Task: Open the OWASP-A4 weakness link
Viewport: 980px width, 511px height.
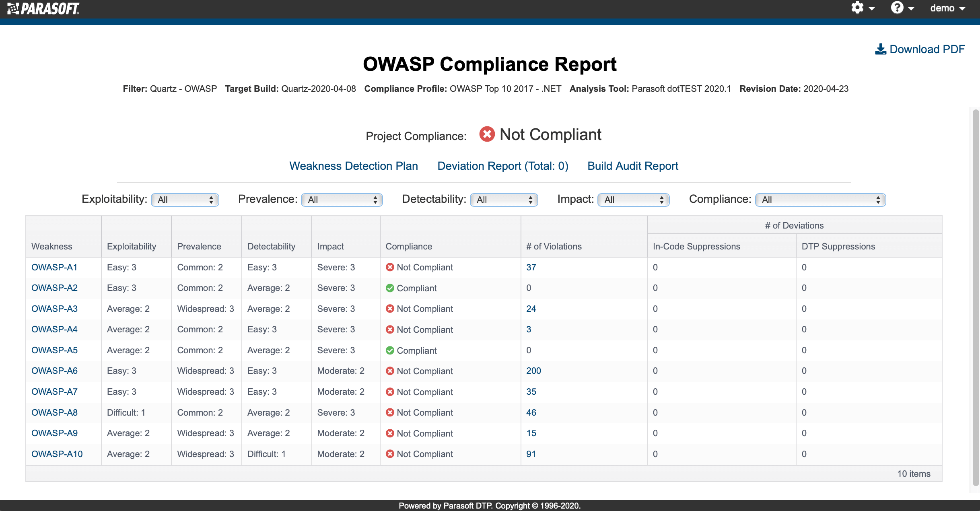Action: (54, 329)
